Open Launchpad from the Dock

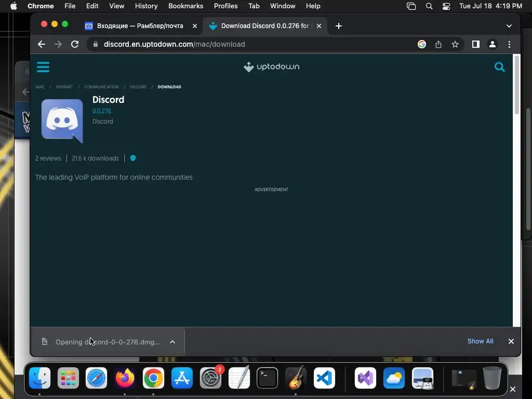pos(68,378)
